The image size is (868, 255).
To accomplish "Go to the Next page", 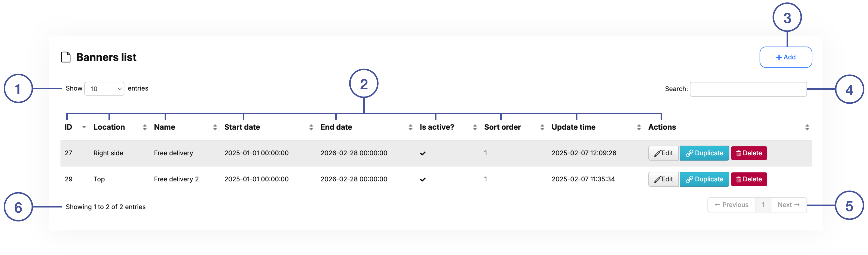I will pyautogui.click(x=789, y=205).
